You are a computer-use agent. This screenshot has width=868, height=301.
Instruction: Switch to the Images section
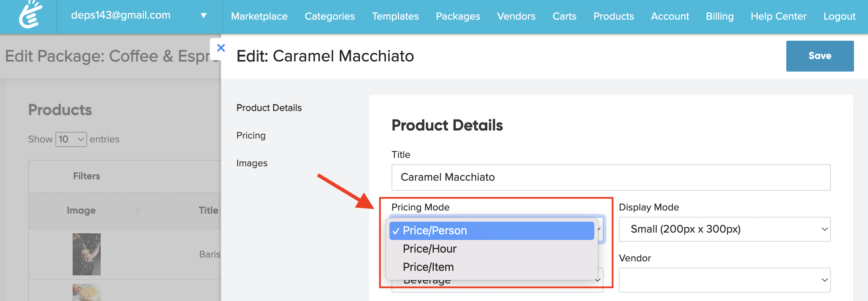pyautogui.click(x=252, y=163)
